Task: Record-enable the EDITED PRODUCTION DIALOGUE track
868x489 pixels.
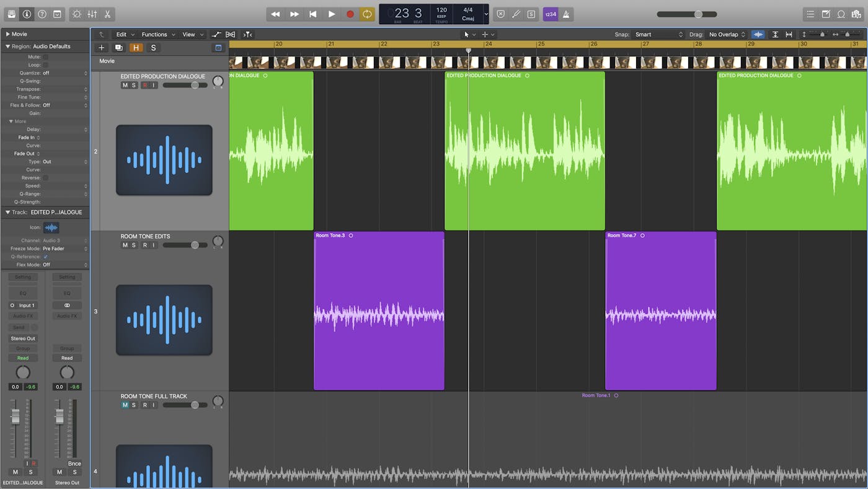Action: click(x=145, y=85)
